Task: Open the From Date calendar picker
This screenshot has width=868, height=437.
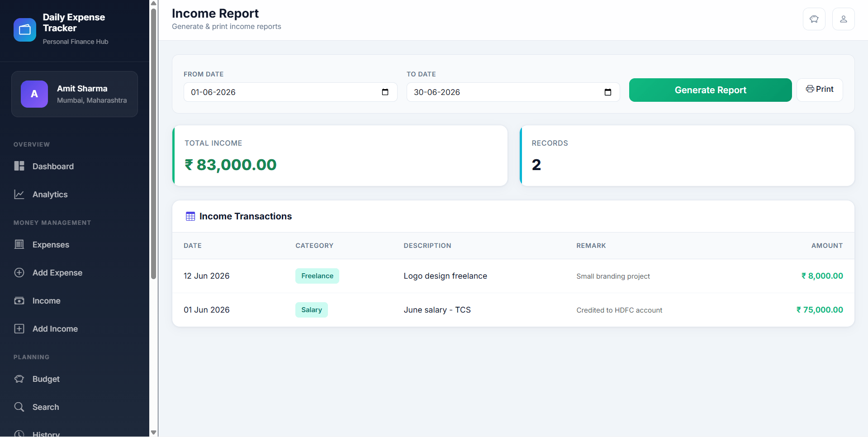Action: [x=385, y=92]
